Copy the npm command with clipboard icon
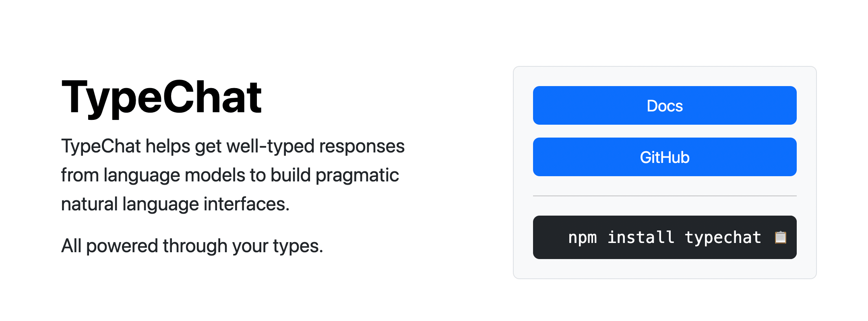 pyautogui.click(x=780, y=237)
